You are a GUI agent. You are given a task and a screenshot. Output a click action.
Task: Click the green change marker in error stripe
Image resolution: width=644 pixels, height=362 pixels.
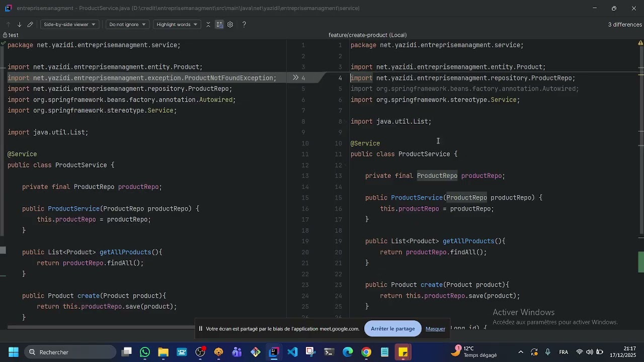click(641, 261)
